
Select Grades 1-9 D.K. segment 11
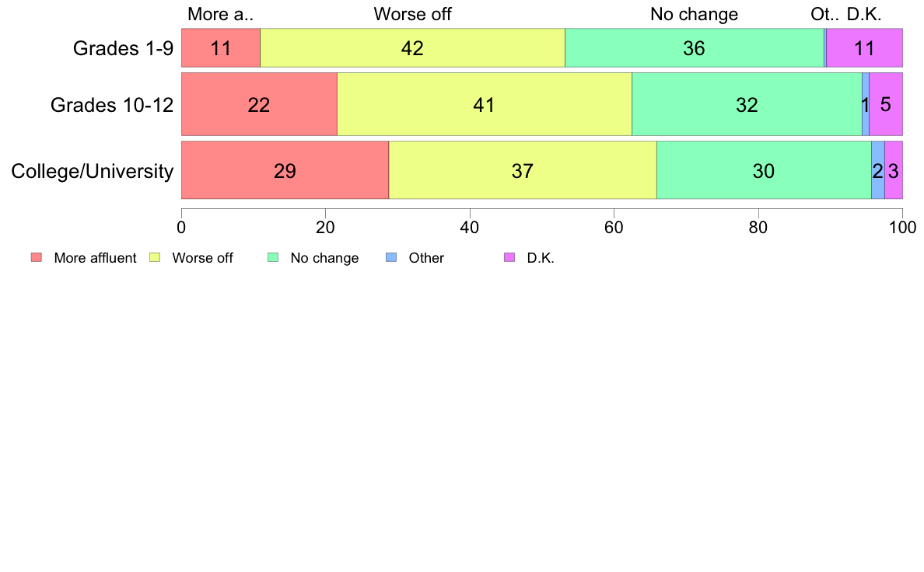[864, 47]
